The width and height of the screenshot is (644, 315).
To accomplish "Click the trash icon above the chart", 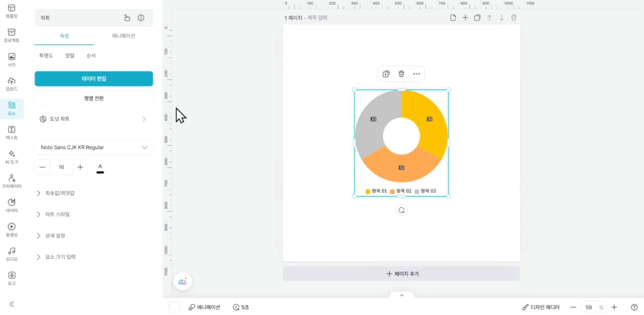I will [401, 74].
